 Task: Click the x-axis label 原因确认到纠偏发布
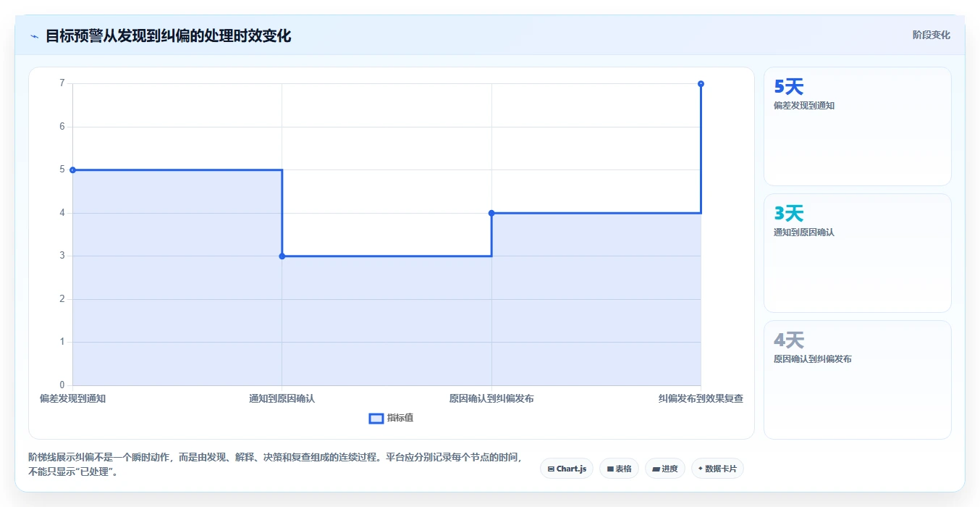click(491, 398)
